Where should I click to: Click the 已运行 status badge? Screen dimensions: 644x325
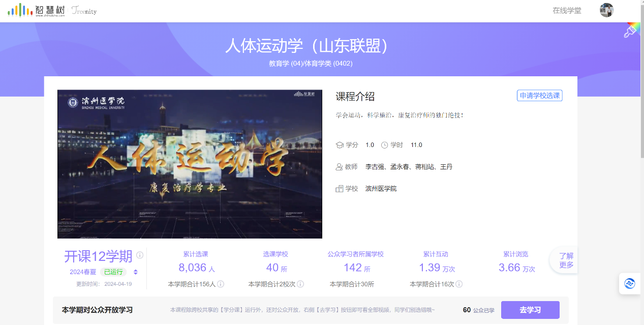click(x=113, y=272)
